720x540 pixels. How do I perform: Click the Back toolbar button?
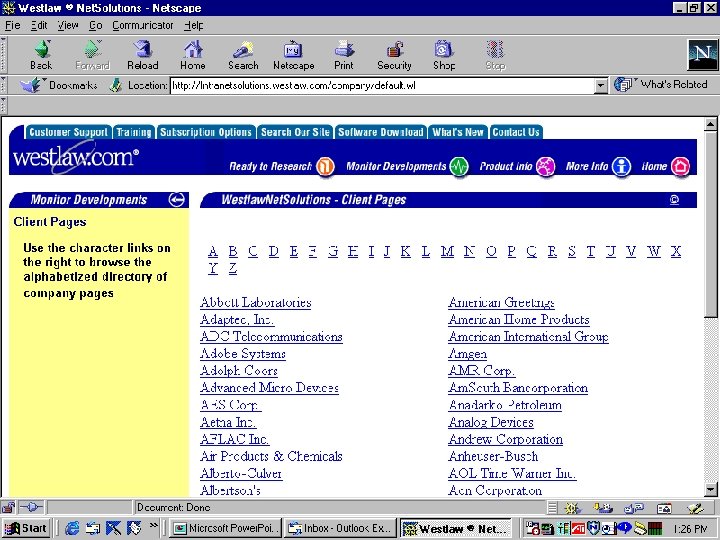click(x=41, y=55)
